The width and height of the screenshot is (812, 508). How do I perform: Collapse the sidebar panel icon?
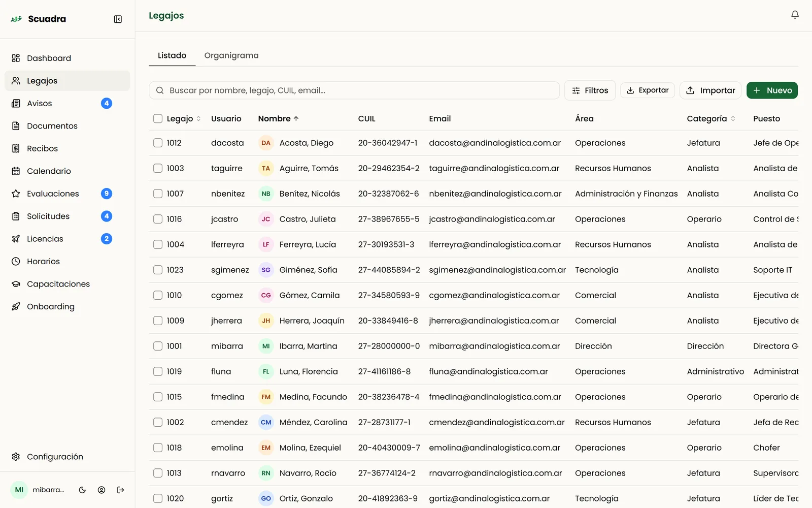tap(118, 19)
